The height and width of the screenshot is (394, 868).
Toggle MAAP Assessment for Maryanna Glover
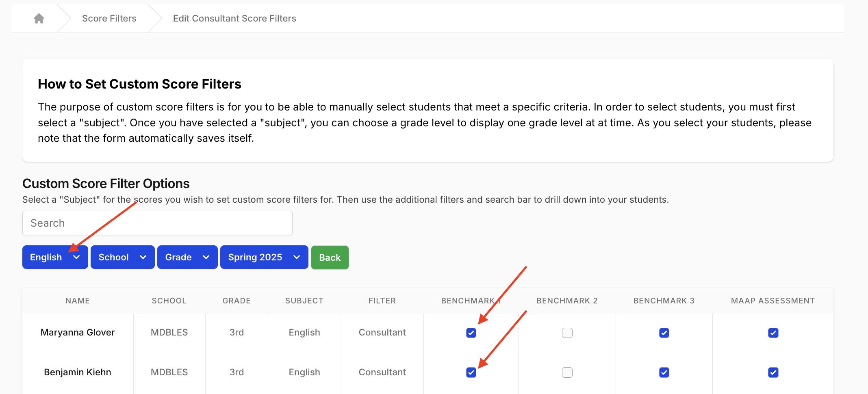tap(773, 333)
